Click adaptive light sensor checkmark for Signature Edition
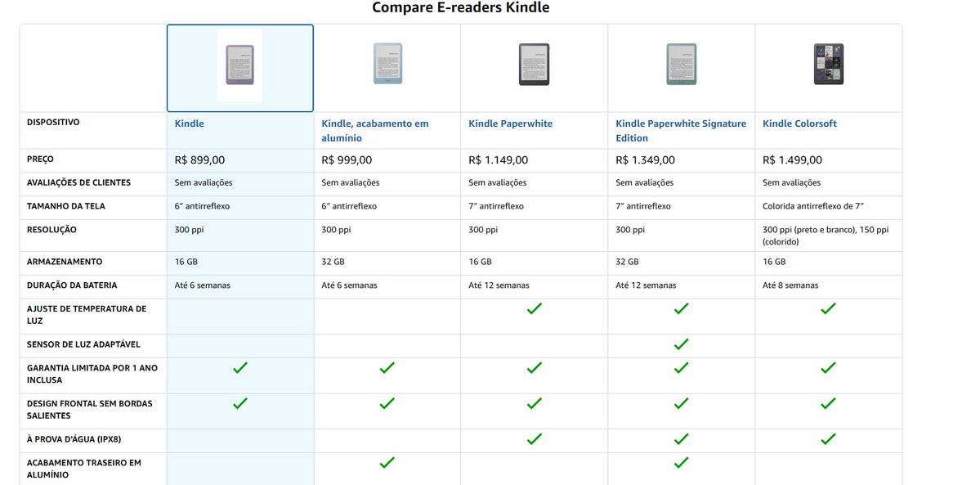 point(681,344)
